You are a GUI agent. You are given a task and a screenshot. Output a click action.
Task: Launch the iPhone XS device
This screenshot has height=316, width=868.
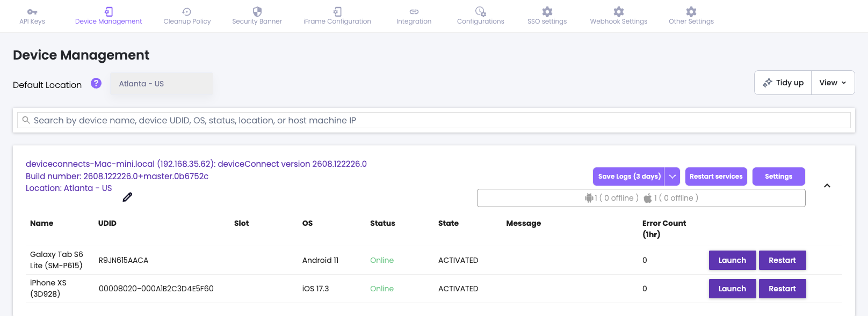(x=733, y=289)
